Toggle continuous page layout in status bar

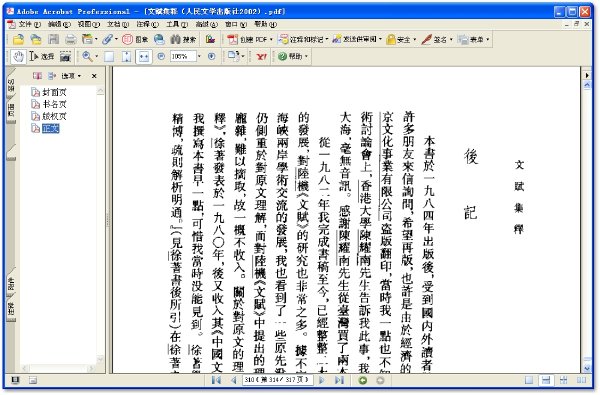tap(546, 380)
